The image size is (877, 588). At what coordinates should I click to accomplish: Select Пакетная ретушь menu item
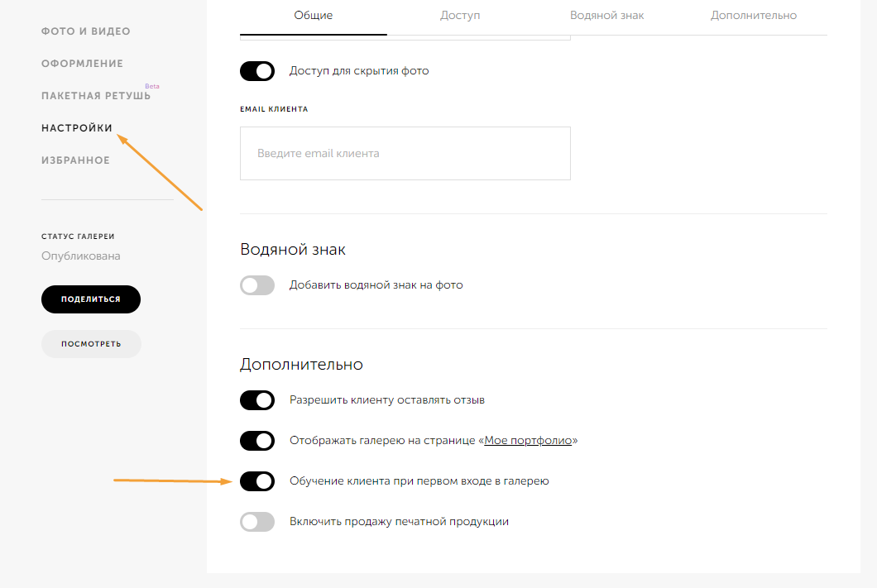[96, 96]
